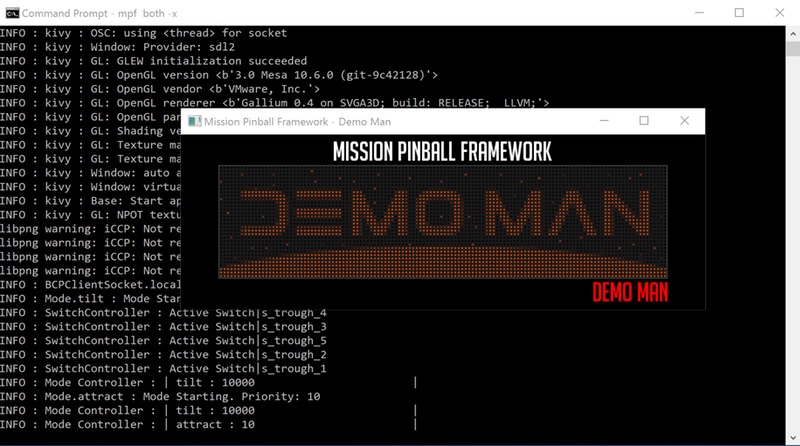800x446 pixels.
Task: Close the Mission Pinball Framework window
Action: coord(684,121)
